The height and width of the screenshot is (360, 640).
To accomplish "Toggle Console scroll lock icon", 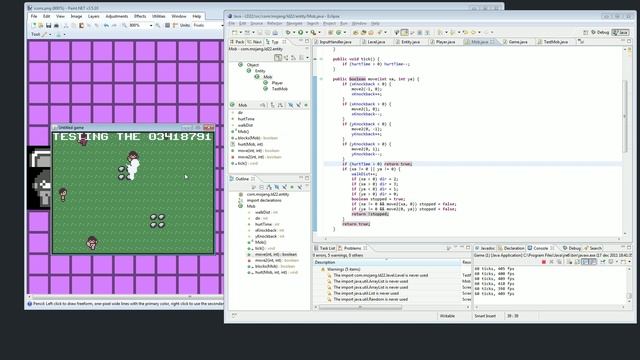I will coord(577,262).
